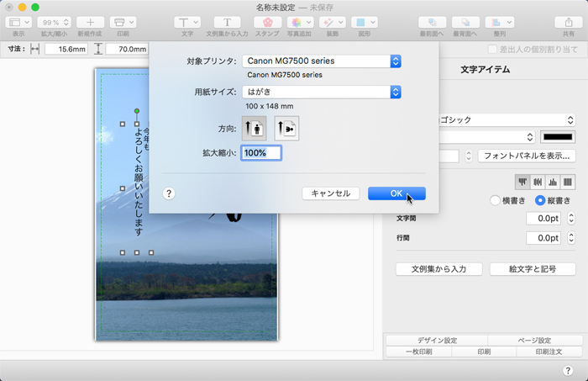Click the 絵文字と記号 button
Viewport: 588px width, 381px height.
pos(531,269)
